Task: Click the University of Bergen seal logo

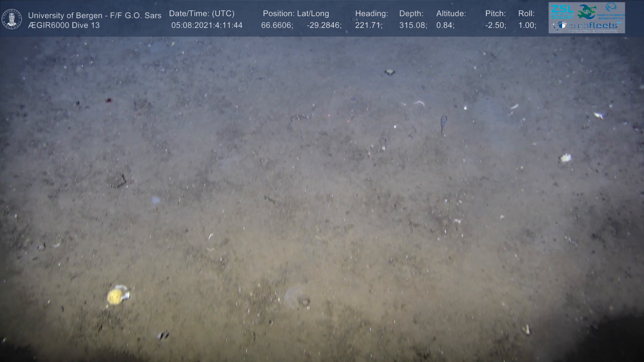Action: click(12, 19)
